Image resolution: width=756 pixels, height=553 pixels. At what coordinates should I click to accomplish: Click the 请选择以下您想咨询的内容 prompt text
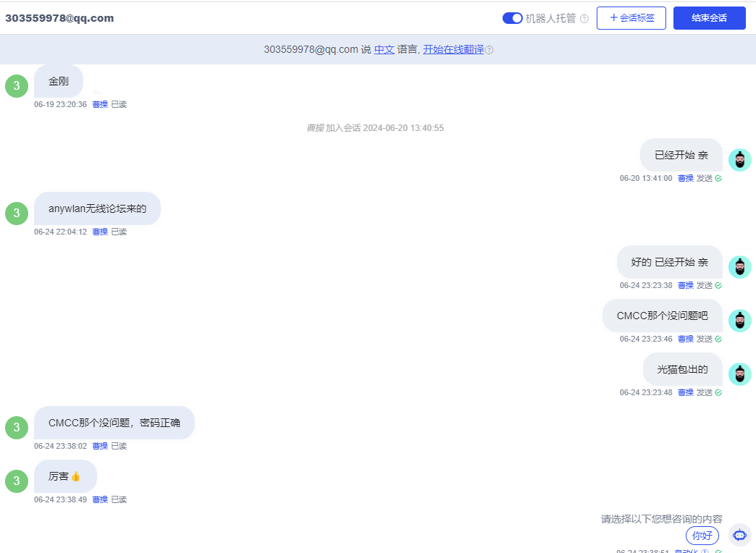[662, 519]
